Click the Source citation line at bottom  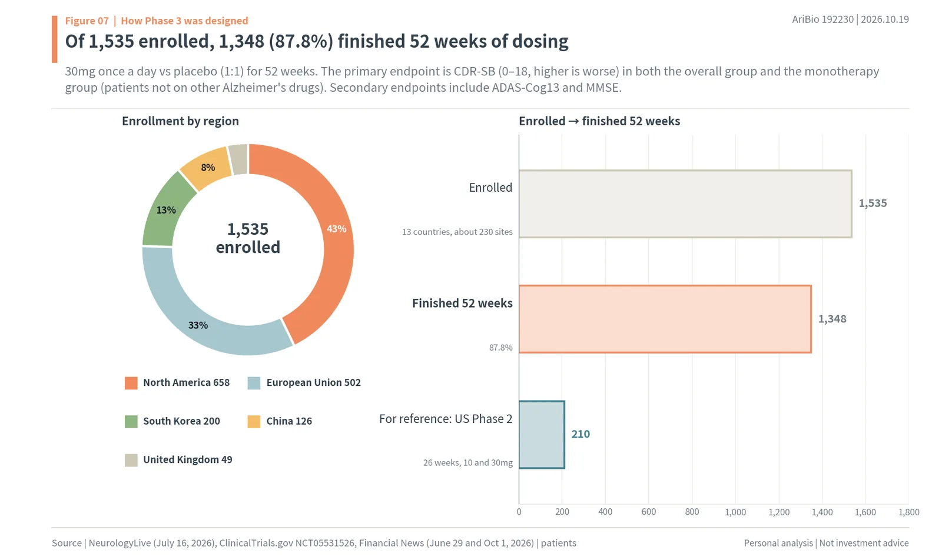(314, 543)
